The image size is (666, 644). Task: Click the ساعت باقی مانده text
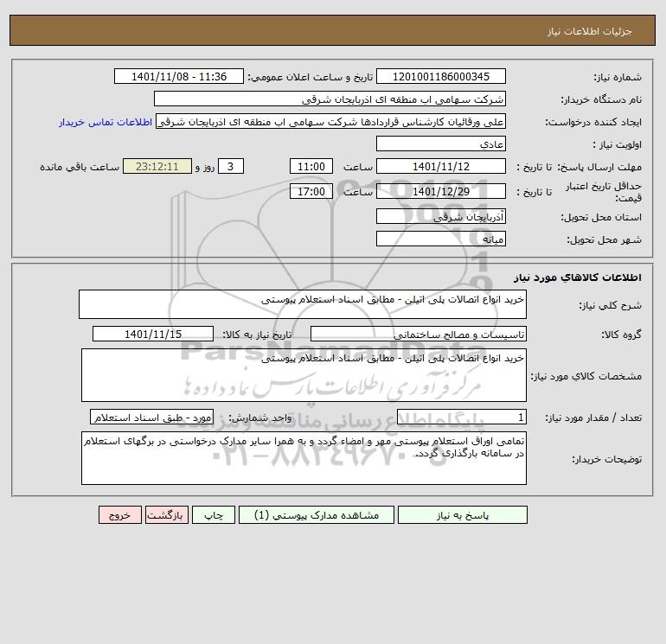pyautogui.click(x=80, y=167)
